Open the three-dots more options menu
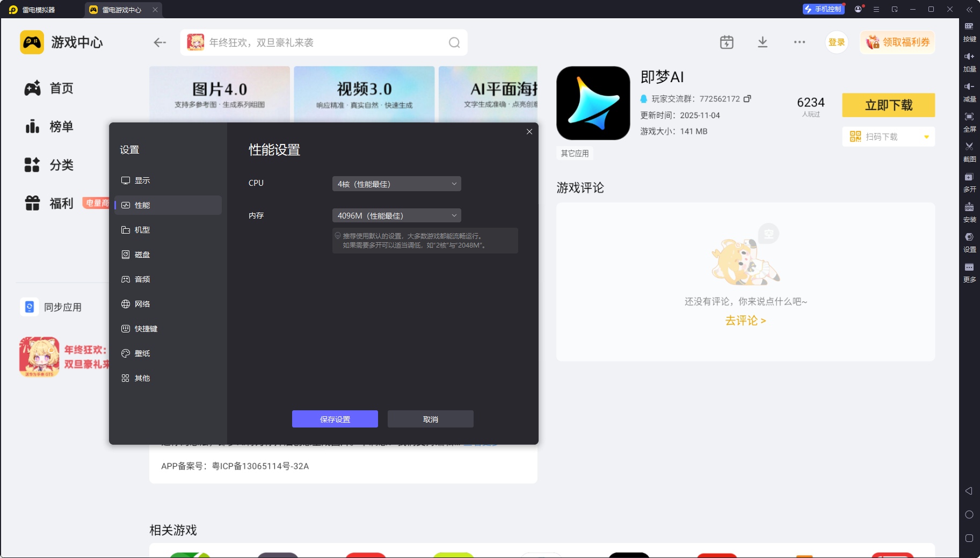This screenshot has width=980, height=558. pos(800,42)
